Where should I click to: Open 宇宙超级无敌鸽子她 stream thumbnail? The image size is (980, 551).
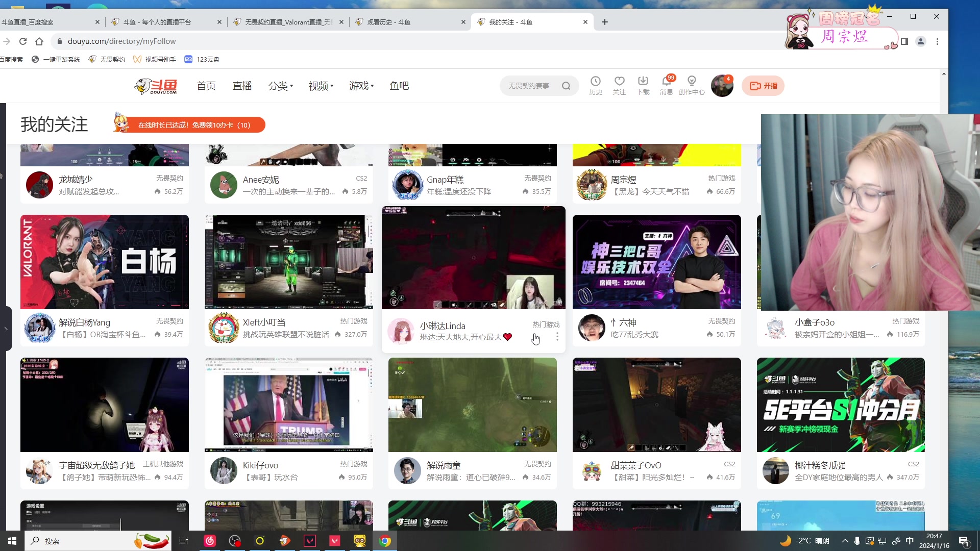click(105, 405)
